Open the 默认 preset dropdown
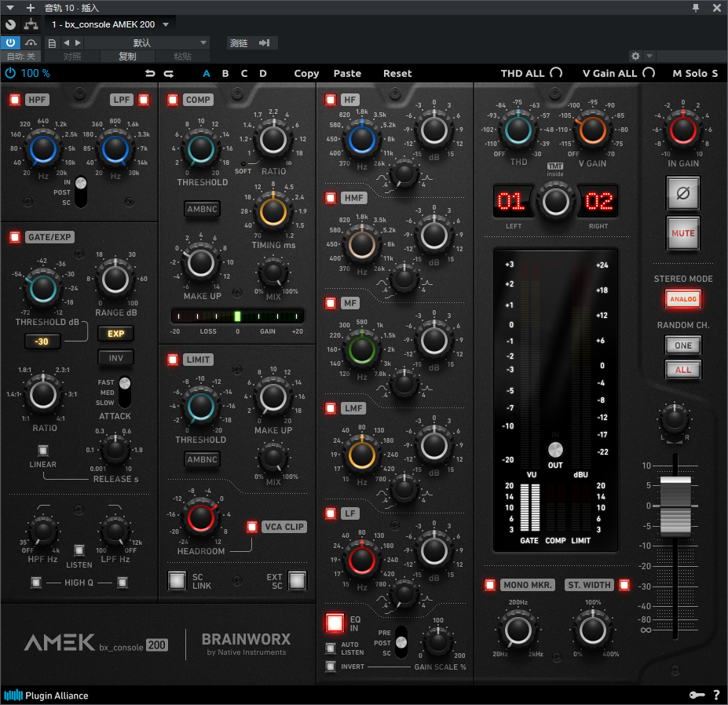Viewport: 728px width, 705px height. click(146, 42)
